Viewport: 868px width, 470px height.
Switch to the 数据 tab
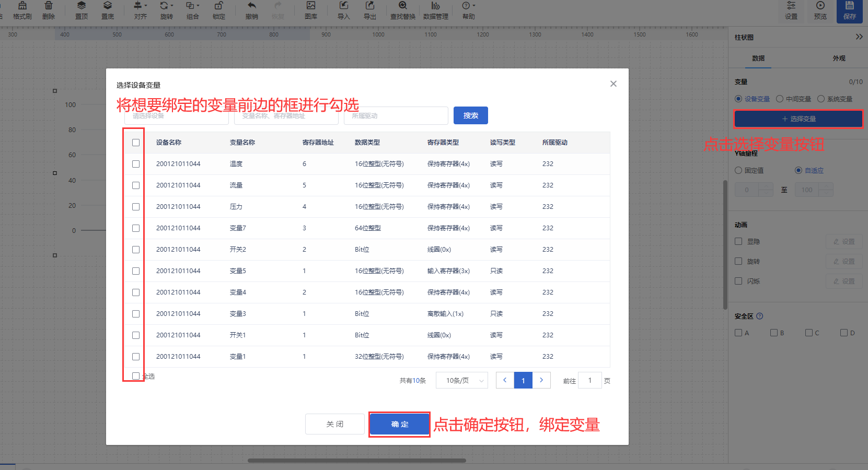click(758, 58)
